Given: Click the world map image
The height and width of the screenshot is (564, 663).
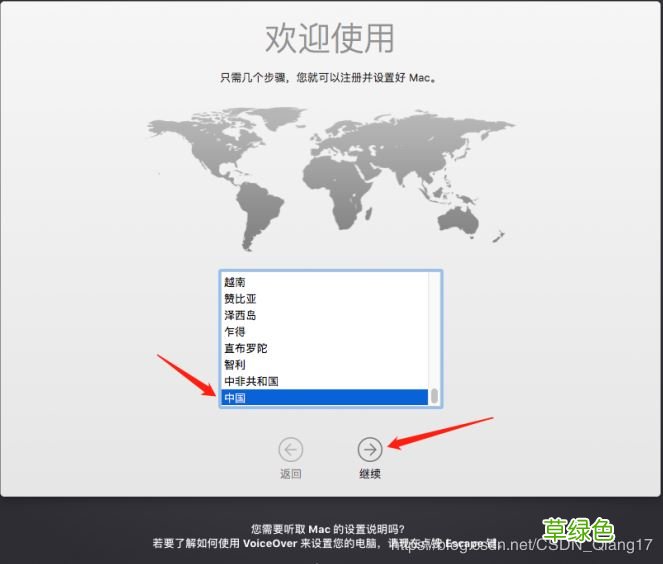Looking at the screenshot, I should (x=331, y=178).
